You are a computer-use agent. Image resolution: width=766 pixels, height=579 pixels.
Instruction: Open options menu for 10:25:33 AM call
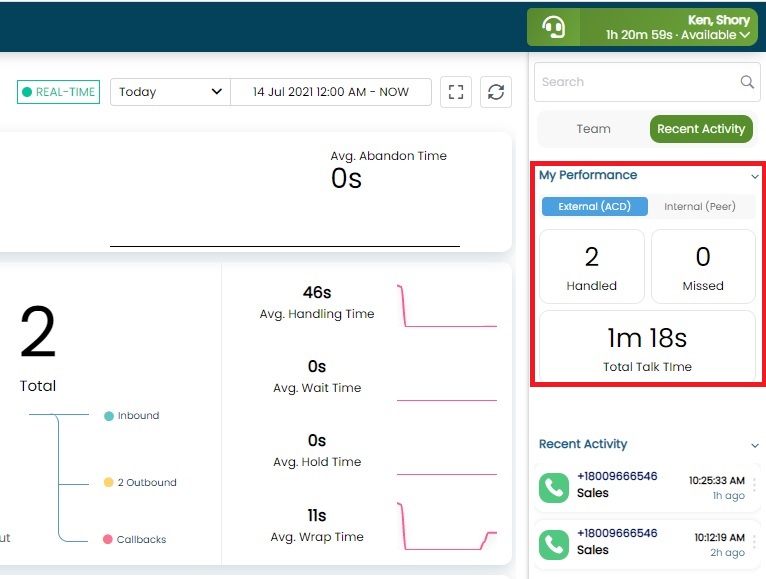[755, 485]
